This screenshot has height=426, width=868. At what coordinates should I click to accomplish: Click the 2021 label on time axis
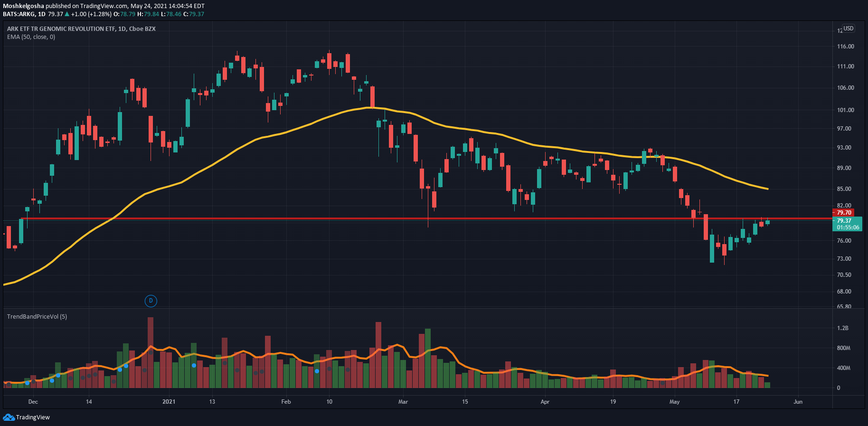[169, 402]
